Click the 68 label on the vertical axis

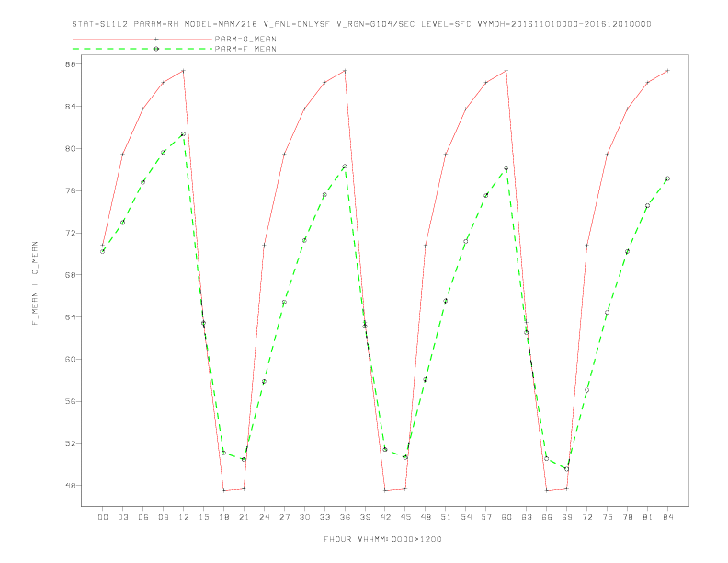70,275
